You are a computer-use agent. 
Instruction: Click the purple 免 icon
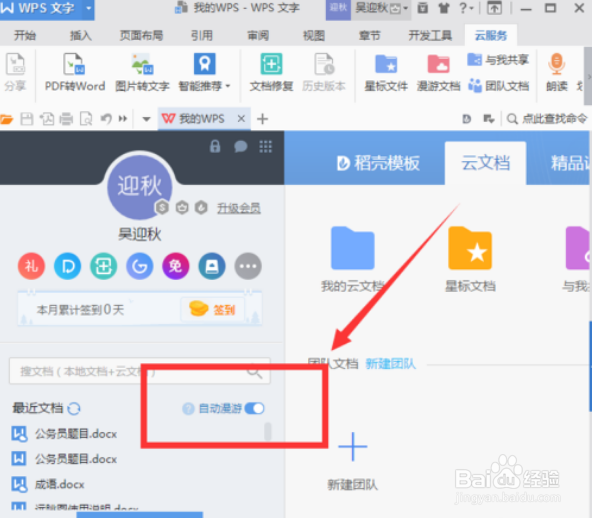tap(175, 266)
